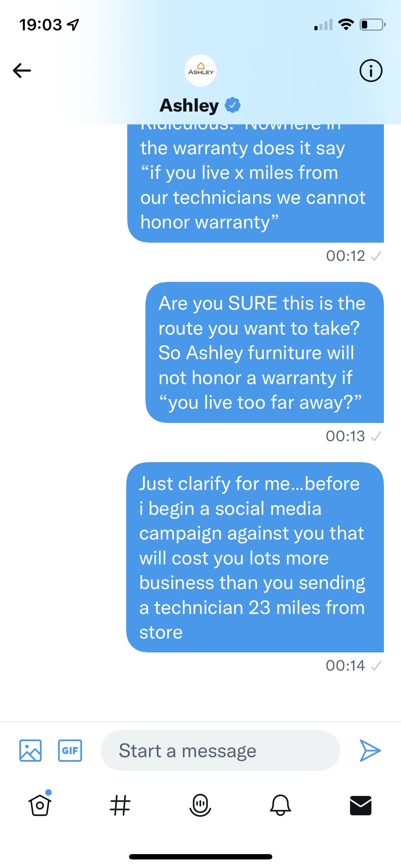Open Ashley's profile avatar

coord(200,70)
